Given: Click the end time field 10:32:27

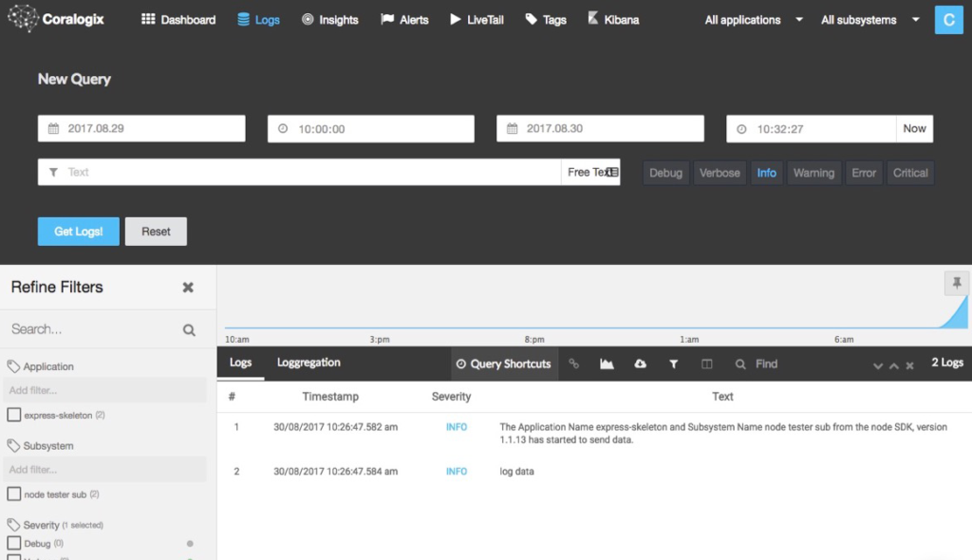Looking at the screenshot, I should coord(811,128).
